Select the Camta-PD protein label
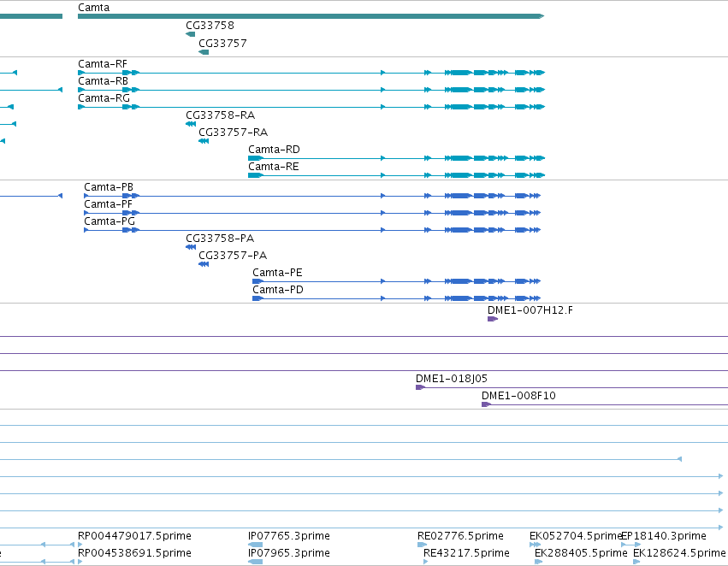Viewport: 728px width, 566px height. pos(278,290)
